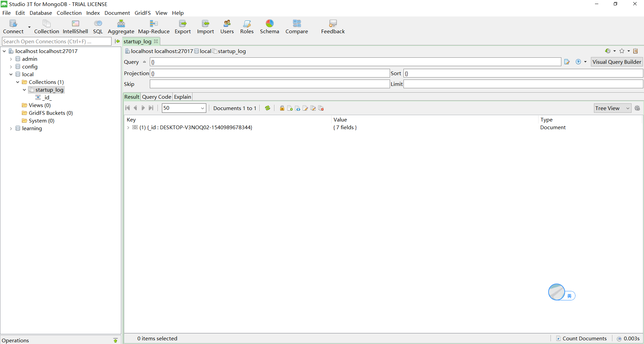Open Tree View mode dropdown
Image resolution: width=644 pixels, height=344 pixels.
[x=612, y=108]
